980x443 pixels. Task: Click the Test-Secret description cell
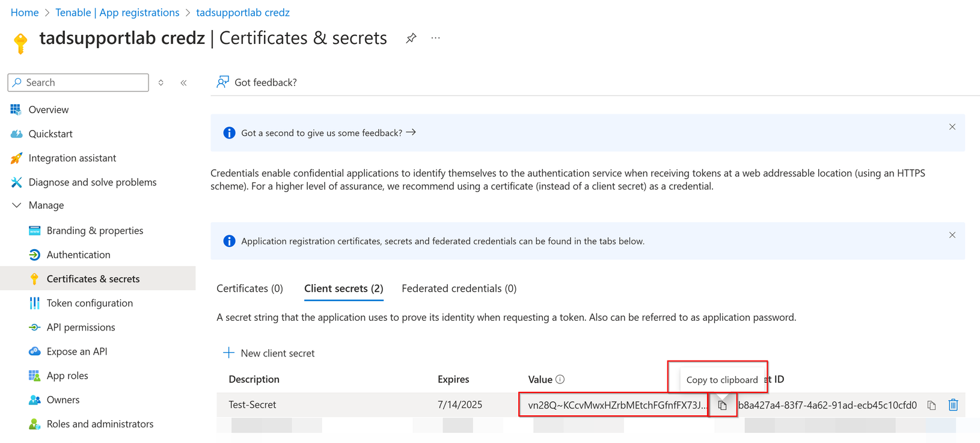[253, 404]
